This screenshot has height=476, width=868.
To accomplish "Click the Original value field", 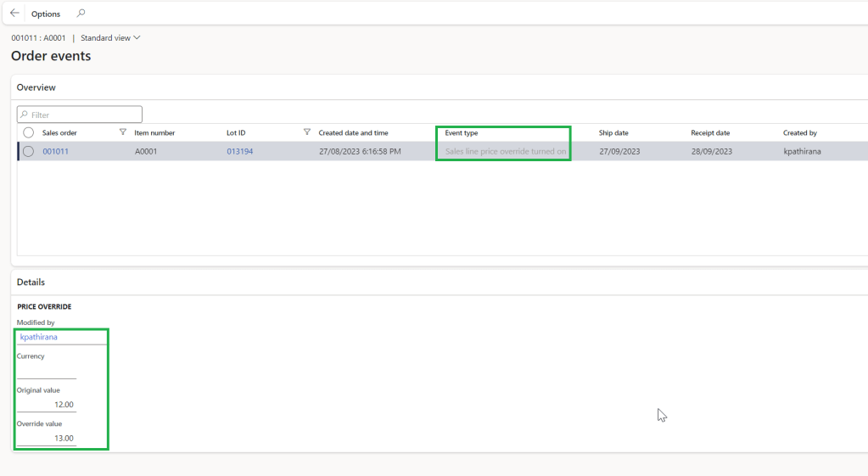I will (x=47, y=405).
